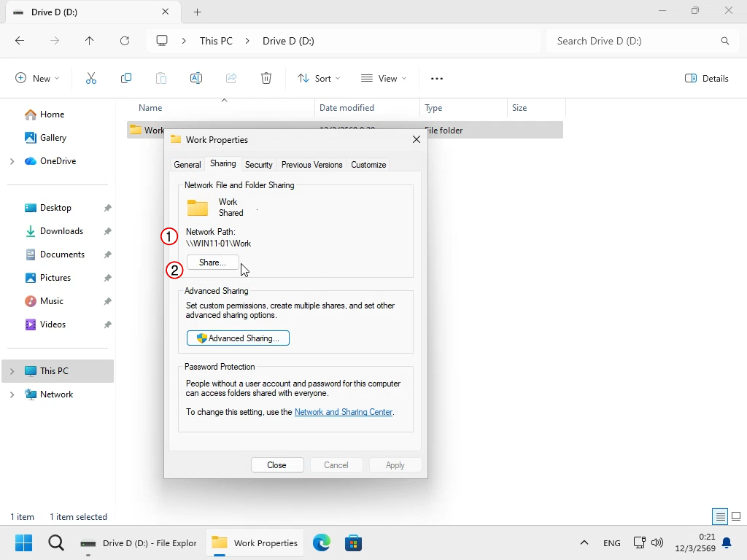The width and height of the screenshot is (747, 560).
Task: Switch to large thumbnails view icon
Action: [736, 516]
